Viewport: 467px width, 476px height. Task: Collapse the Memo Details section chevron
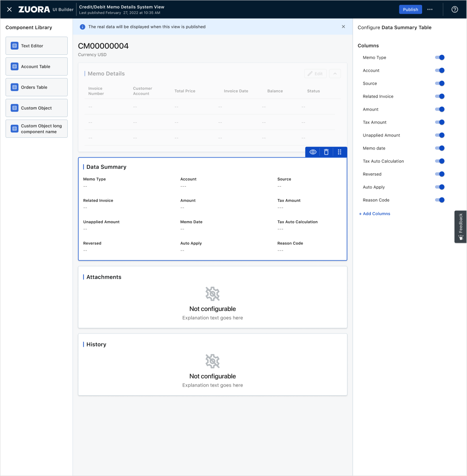335,74
